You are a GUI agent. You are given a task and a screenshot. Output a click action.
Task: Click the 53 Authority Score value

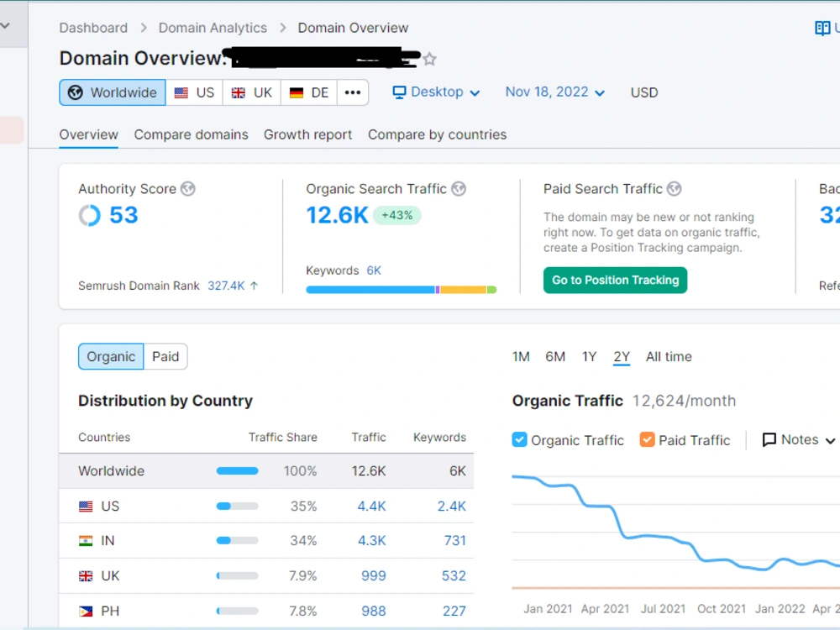tap(123, 215)
